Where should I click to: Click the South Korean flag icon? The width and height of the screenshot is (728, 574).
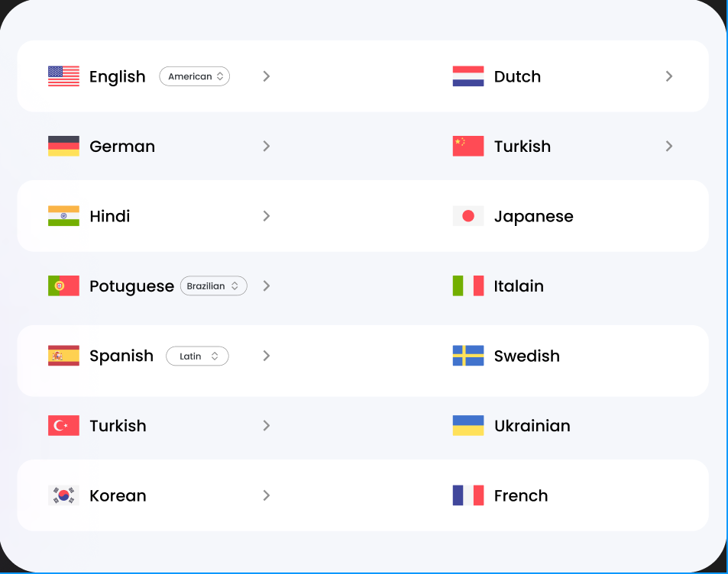[63, 495]
